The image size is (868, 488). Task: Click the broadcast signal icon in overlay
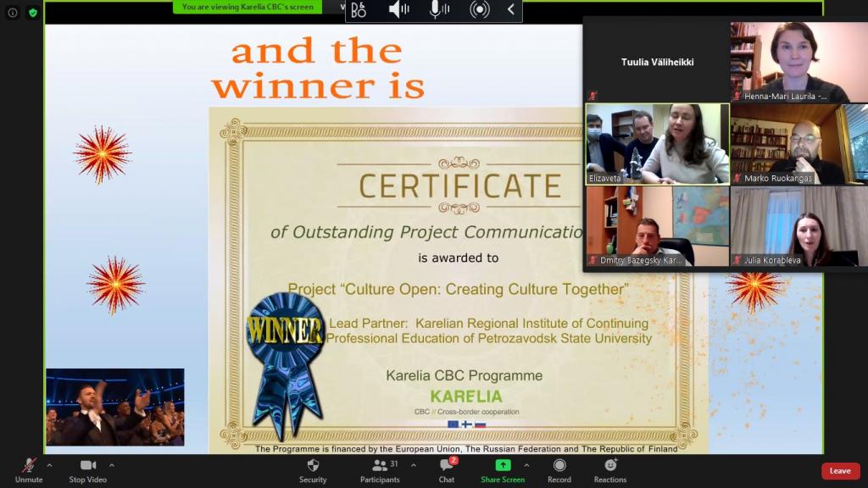480,9
